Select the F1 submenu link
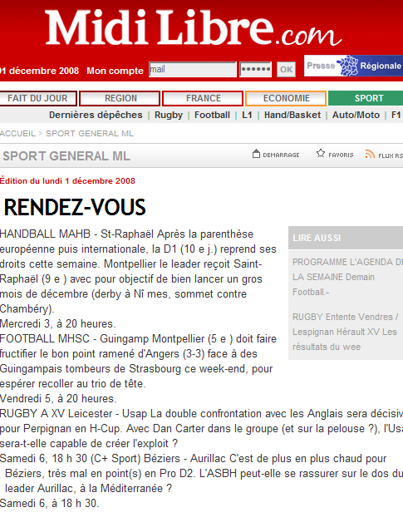403x532 pixels. click(396, 115)
